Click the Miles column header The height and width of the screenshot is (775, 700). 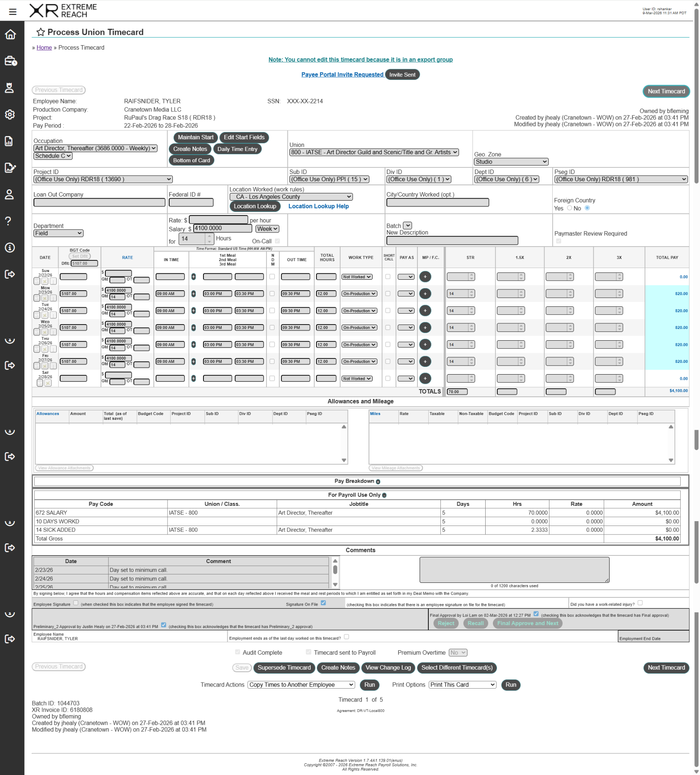(375, 414)
